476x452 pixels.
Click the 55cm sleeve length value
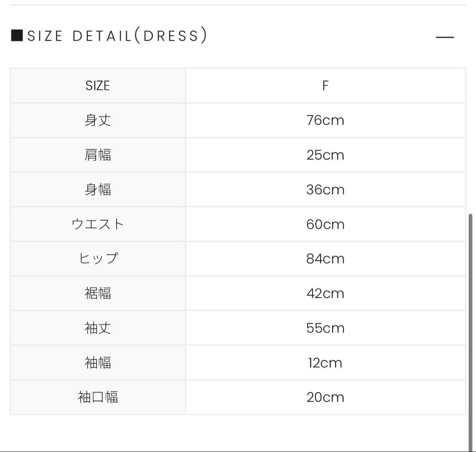pyautogui.click(x=326, y=328)
